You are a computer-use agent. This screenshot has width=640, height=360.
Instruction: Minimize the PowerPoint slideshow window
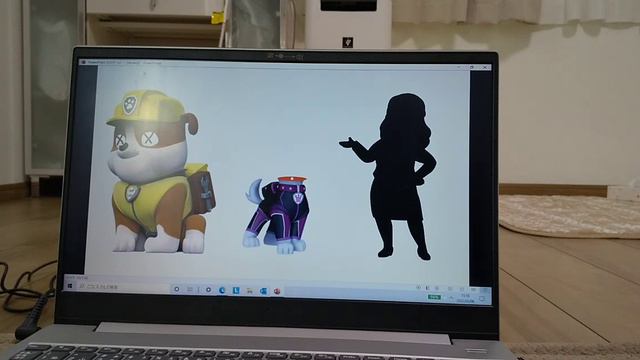(459, 67)
